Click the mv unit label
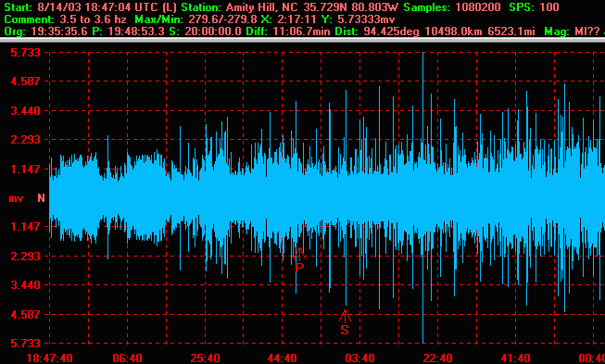The width and height of the screenshot is (605, 364). point(16,198)
